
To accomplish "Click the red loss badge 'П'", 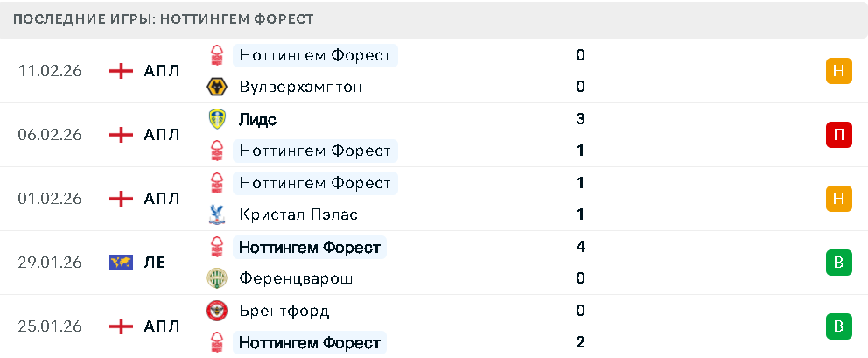I will point(838,135).
